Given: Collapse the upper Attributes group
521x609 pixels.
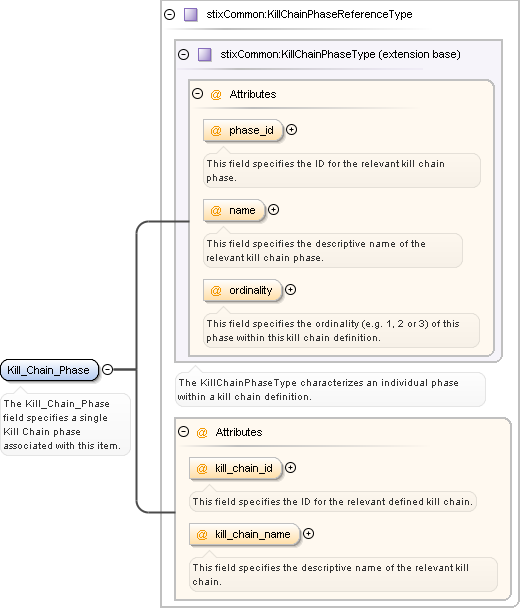Looking at the screenshot, I should coord(197,94).
